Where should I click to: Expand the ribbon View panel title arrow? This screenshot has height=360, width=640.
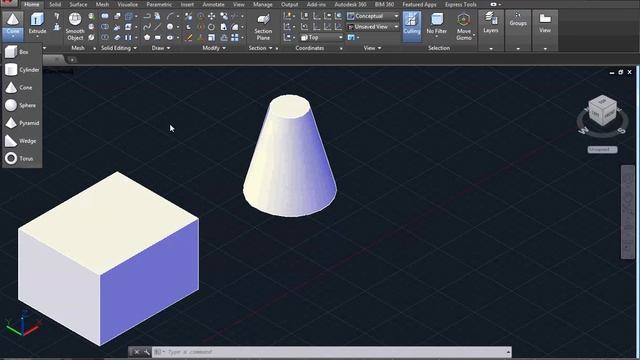pyautogui.click(x=380, y=48)
